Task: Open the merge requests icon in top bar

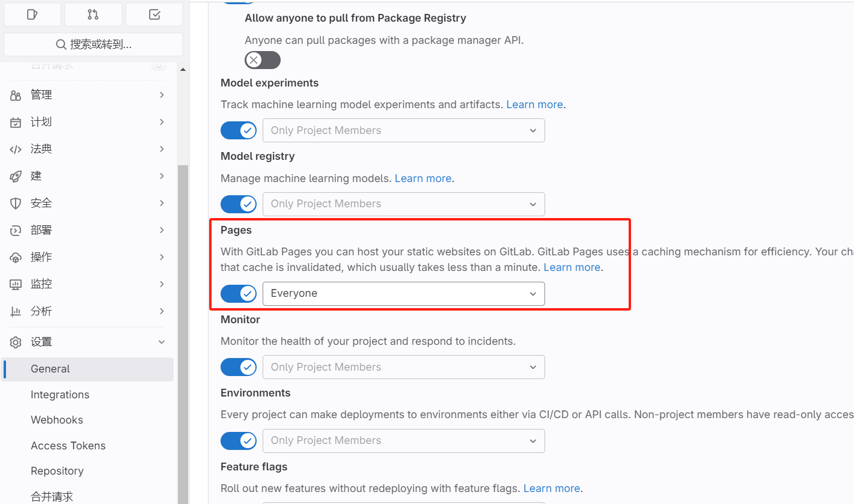Action: [93, 14]
